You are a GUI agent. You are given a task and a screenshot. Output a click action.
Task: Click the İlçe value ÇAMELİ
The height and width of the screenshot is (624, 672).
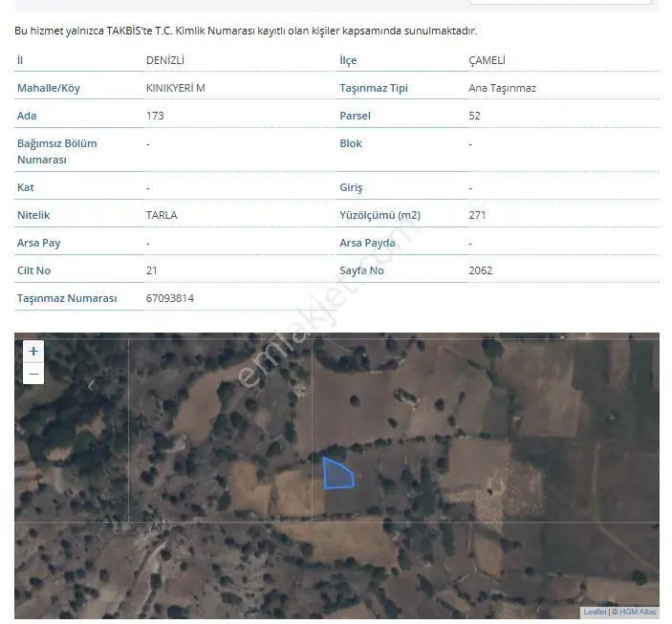click(487, 60)
